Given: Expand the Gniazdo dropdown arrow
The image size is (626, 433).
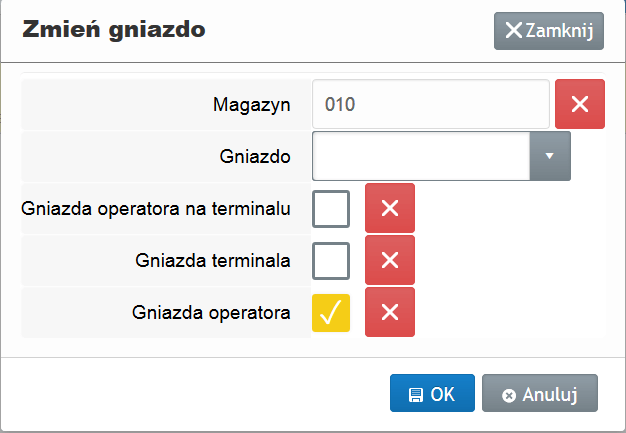Looking at the screenshot, I should (x=549, y=156).
